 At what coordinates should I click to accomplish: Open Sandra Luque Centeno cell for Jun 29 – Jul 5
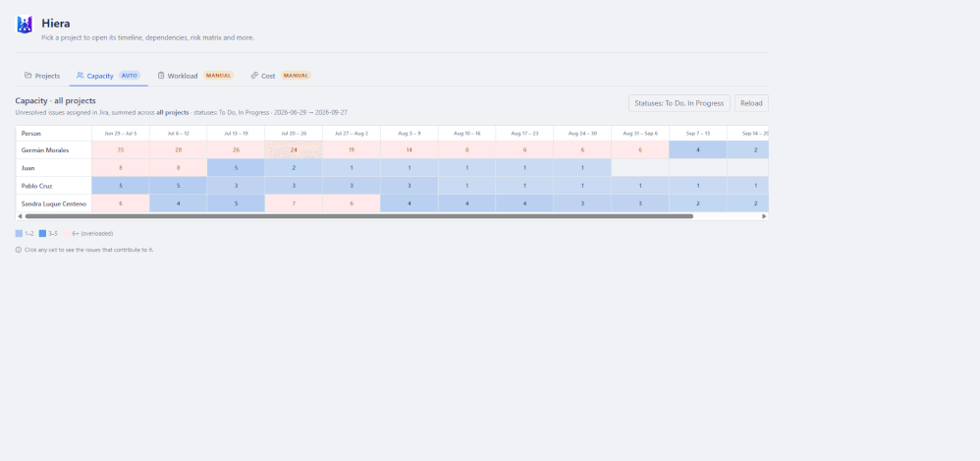(x=121, y=203)
